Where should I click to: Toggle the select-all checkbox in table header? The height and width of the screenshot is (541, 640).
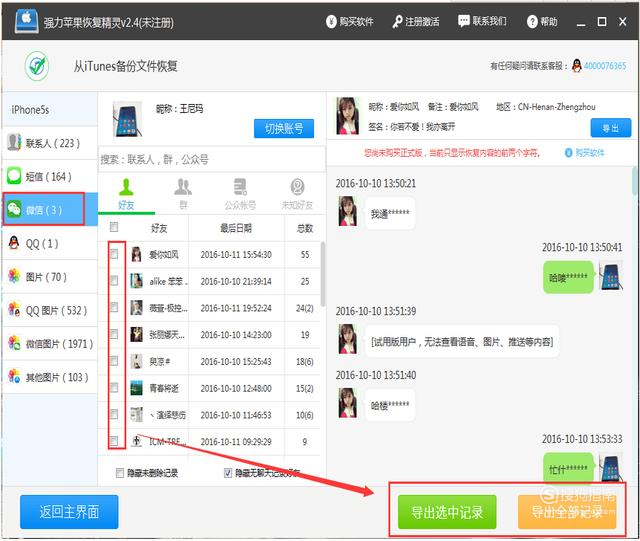114,227
